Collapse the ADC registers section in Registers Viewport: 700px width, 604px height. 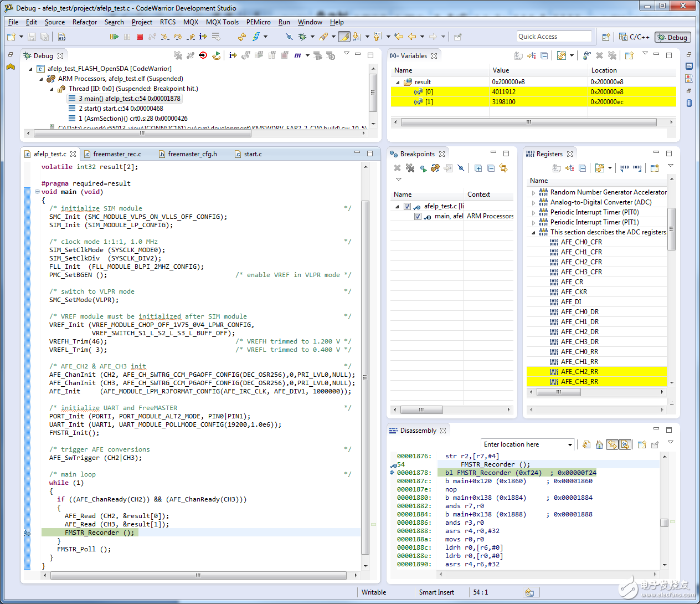[533, 232]
